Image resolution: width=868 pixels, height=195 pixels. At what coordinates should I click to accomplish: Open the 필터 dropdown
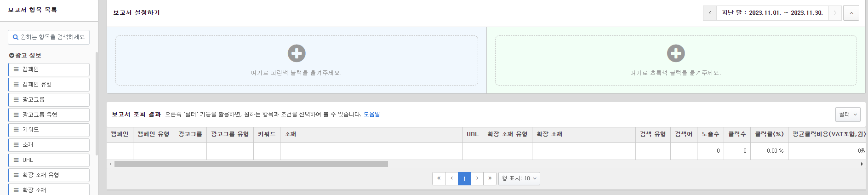[847, 115]
